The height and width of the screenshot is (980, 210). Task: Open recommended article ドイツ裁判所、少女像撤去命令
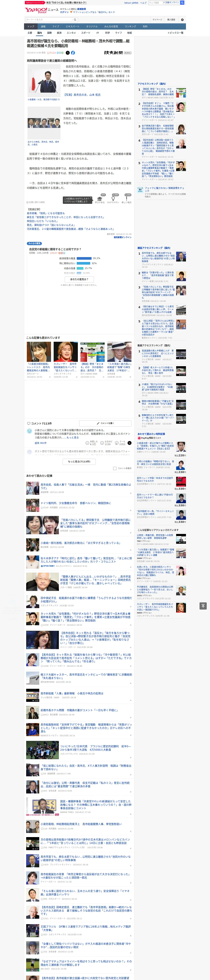click(76, 503)
